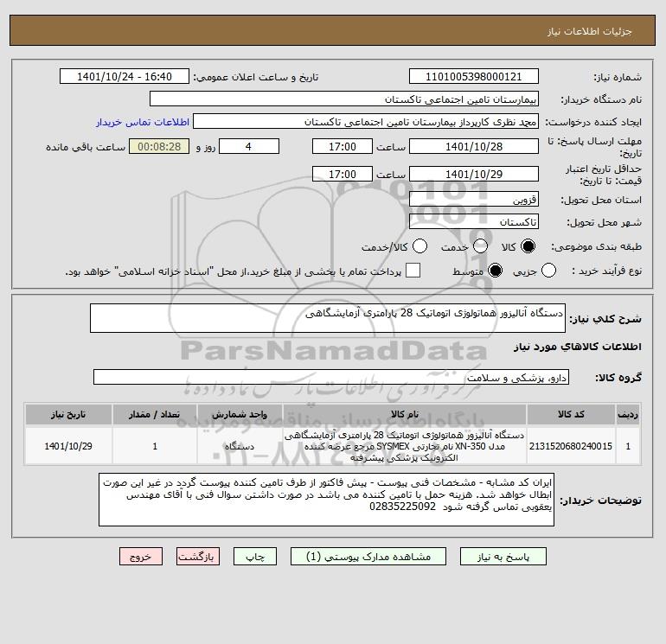Click the ردیف column header
Image resolution: width=666 pixels, height=644 pixels.
pos(628,414)
